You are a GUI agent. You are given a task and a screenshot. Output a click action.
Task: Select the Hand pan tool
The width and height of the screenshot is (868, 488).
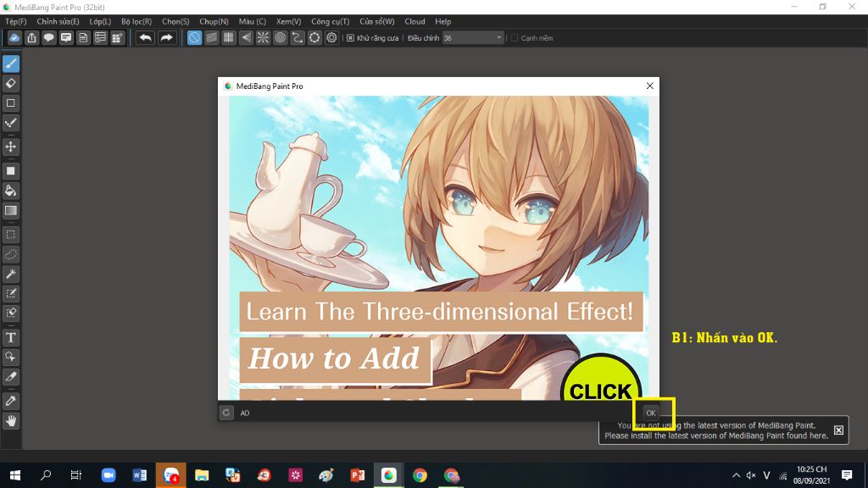pos(10,420)
